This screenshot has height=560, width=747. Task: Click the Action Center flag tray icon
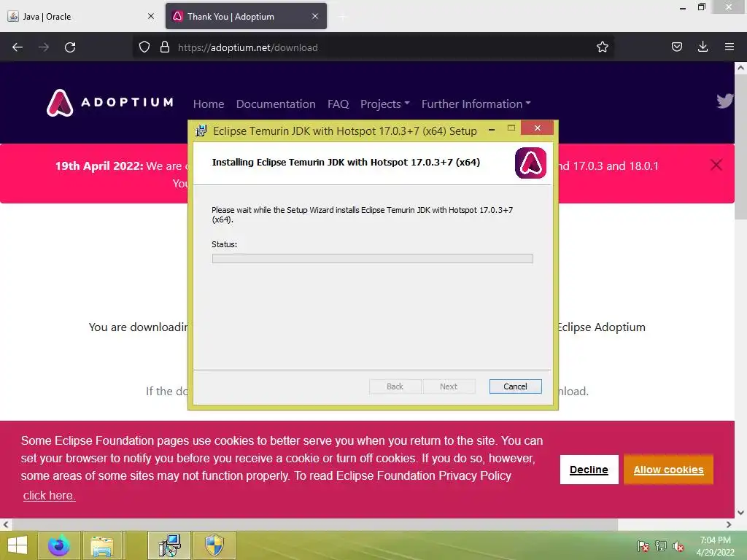click(643, 546)
